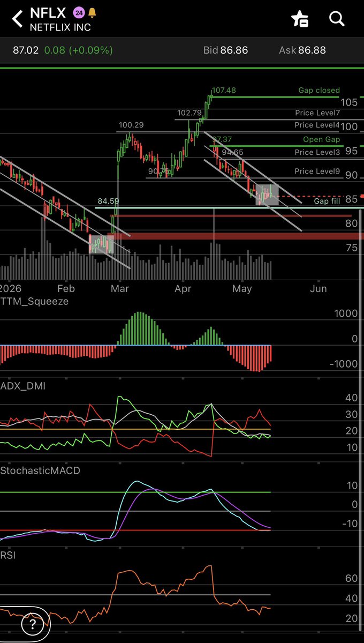Open the search magnifier icon
The height and width of the screenshot is (643, 364).
[337, 19]
